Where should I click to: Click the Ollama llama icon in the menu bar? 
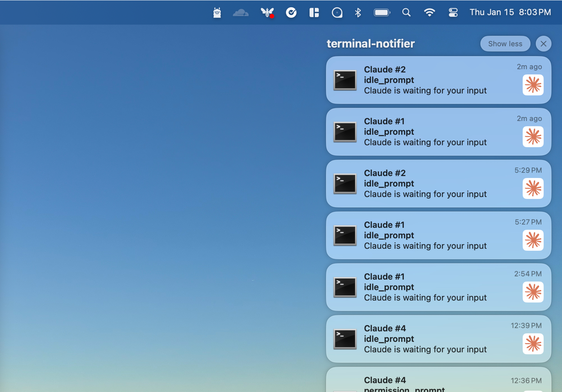[x=217, y=12]
